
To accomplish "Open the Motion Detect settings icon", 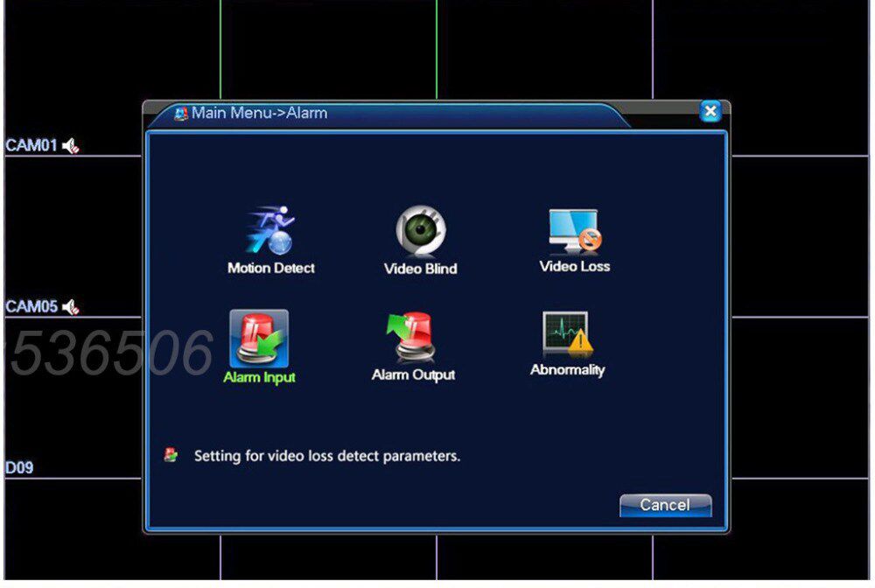I will pyautogui.click(x=270, y=230).
